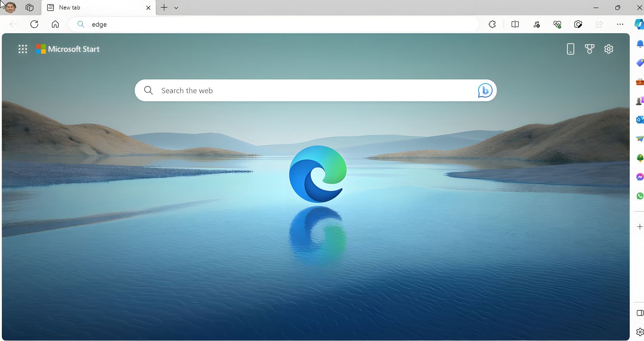Viewport: 644px width, 341px height.
Task: Open sidebar settings gear at bottom
Action: tap(640, 332)
